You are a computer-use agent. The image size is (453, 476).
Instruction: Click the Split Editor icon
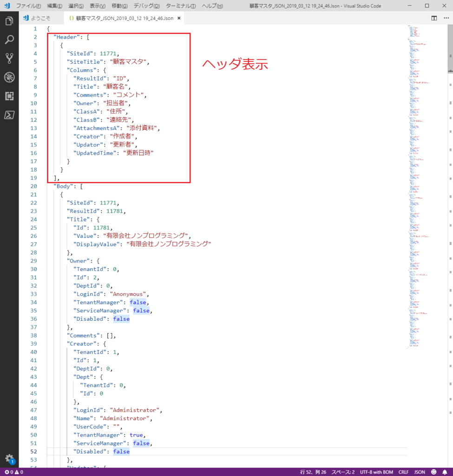tap(434, 18)
